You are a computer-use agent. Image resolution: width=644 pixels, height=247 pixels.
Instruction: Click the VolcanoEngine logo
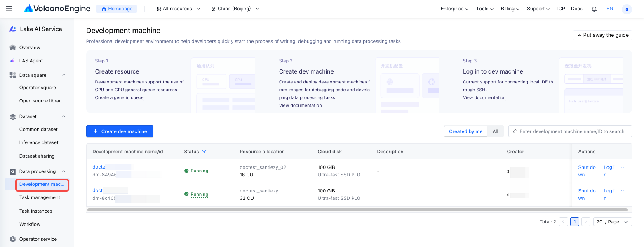click(57, 9)
